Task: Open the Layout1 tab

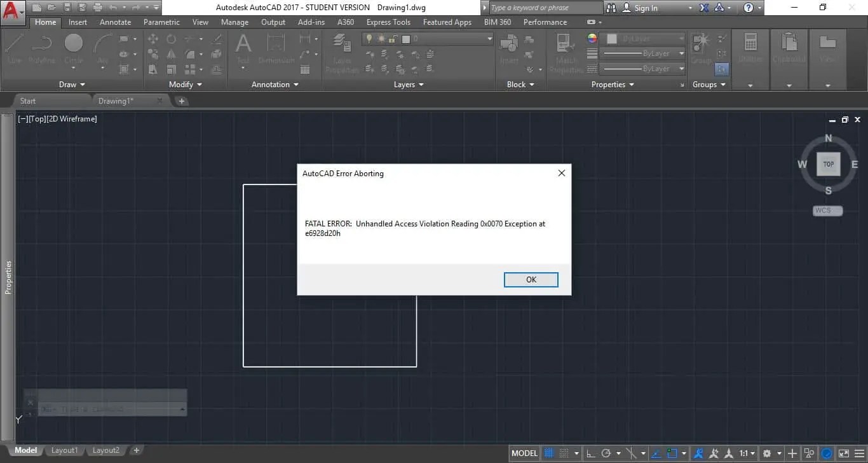Action: tap(64, 450)
